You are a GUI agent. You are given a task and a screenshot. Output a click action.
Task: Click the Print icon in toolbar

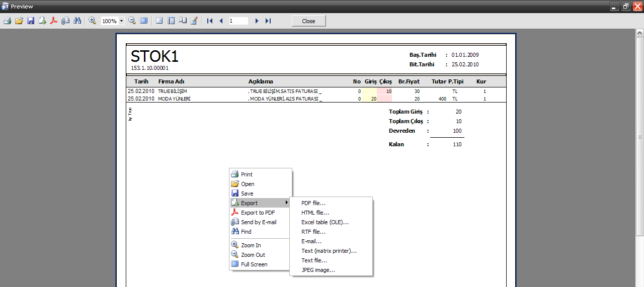[x=7, y=21]
